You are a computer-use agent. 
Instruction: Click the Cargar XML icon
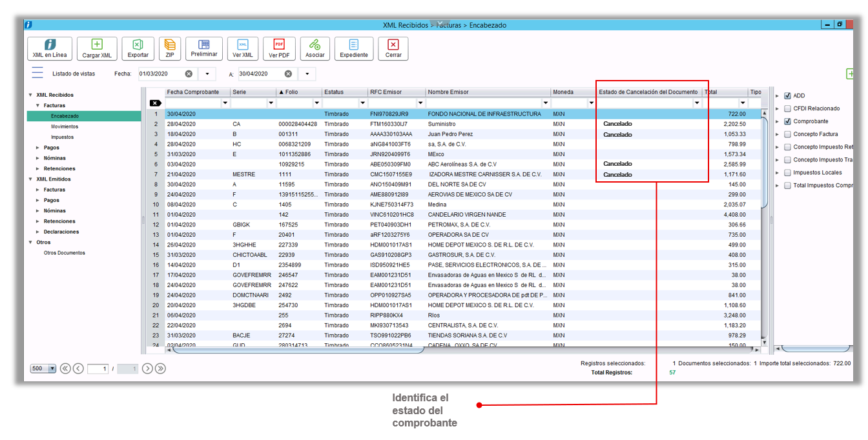pyautogui.click(x=97, y=48)
